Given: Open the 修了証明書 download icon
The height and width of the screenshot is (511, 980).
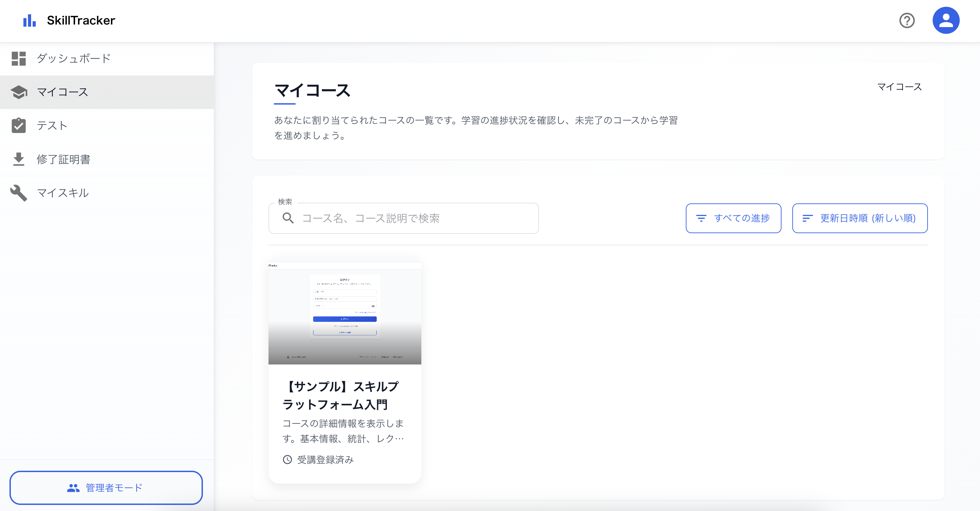Looking at the screenshot, I should (19, 159).
